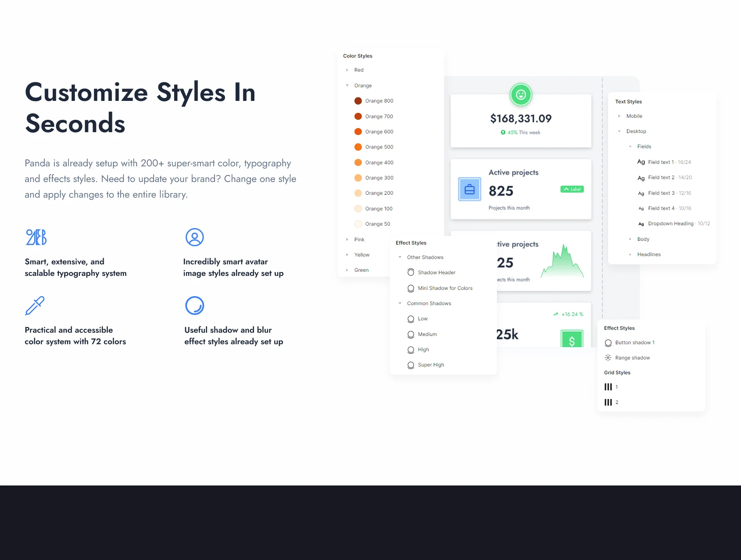Click 'Practical and accessible color system' text
Viewport: 741px width, 560px height.
(x=75, y=336)
